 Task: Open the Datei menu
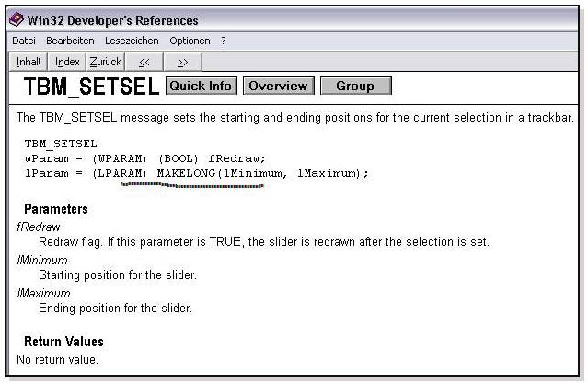pyautogui.click(x=24, y=41)
